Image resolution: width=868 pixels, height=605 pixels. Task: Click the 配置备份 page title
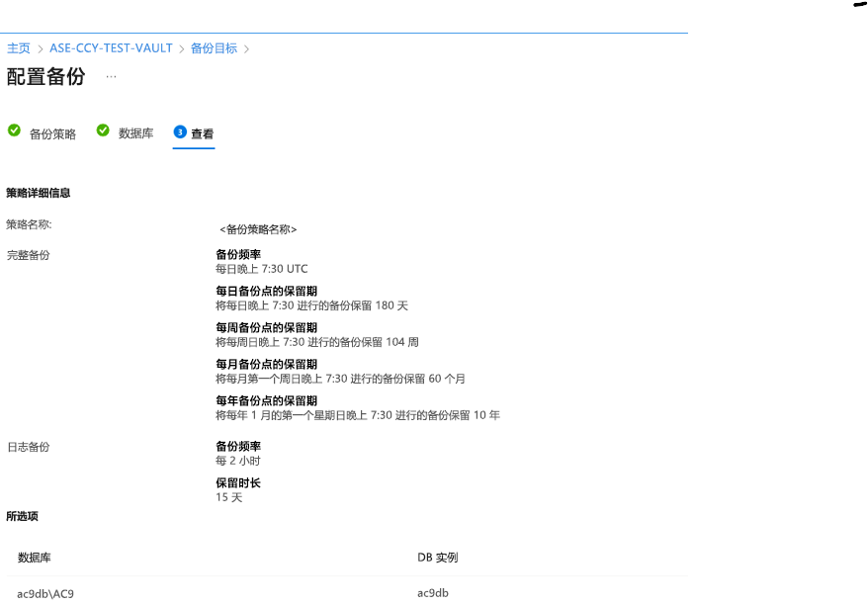45,76
